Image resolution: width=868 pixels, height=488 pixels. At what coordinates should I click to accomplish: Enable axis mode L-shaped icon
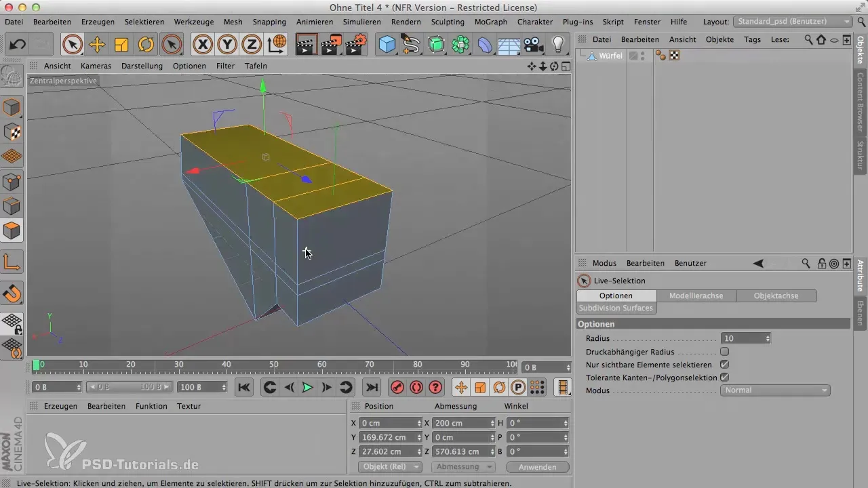(x=12, y=262)
